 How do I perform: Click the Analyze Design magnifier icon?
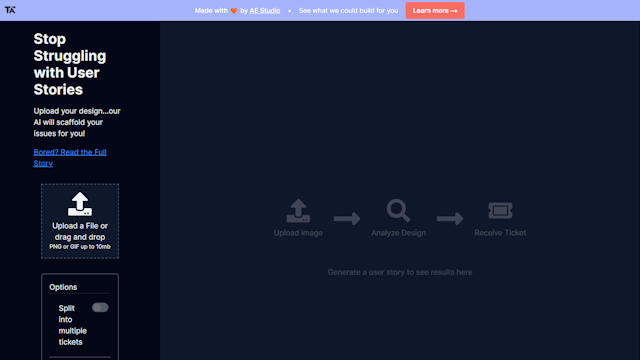(x=398, y=211)
